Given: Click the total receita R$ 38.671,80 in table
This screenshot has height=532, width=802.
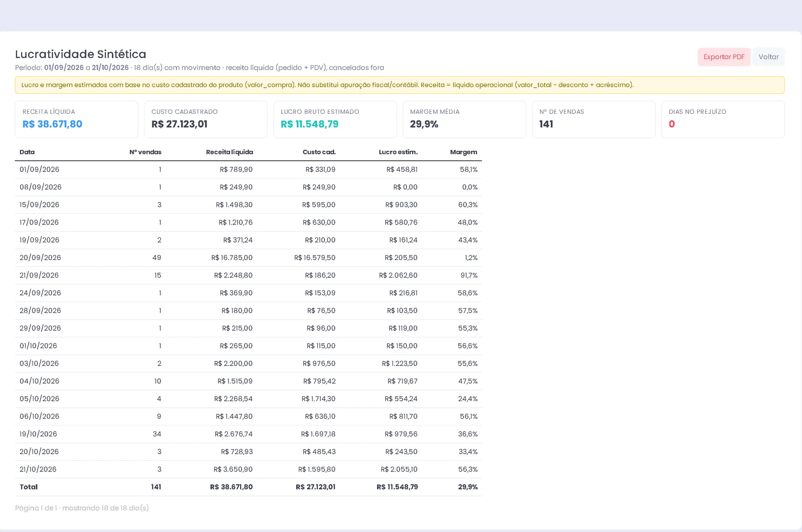Looking at the screenshot, I should pos(231,487).
